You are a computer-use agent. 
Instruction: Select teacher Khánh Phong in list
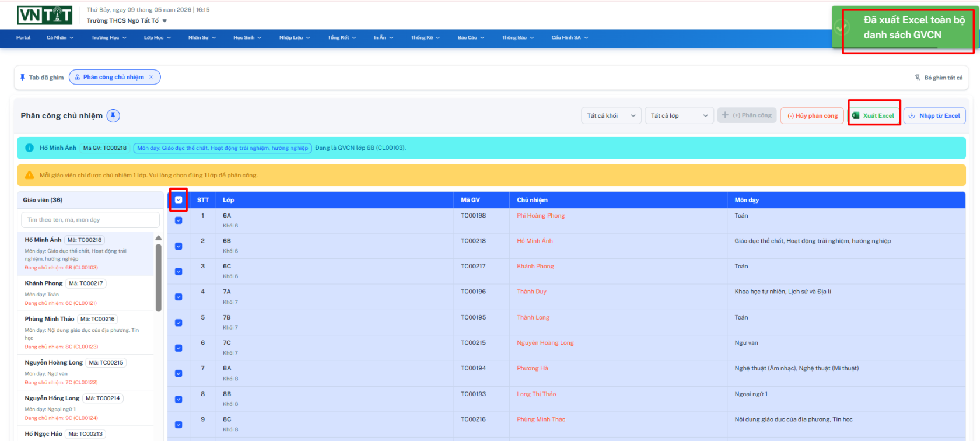click(x=86, y=293)
